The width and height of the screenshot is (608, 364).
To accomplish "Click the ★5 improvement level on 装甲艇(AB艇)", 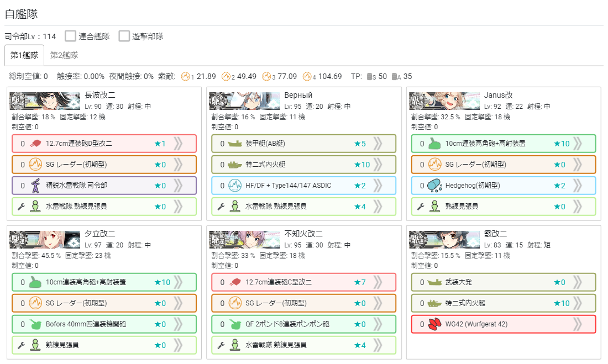I will pyautogui.click(x=360, y=144).
